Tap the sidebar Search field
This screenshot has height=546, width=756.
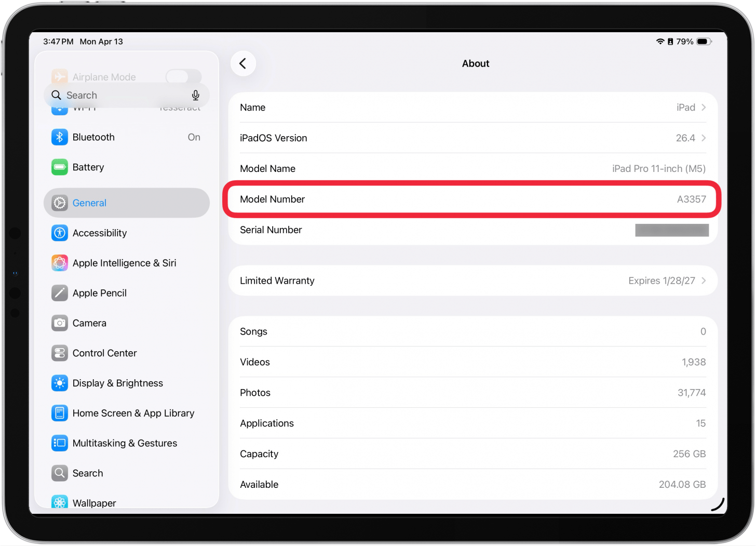tap(127, 95)
